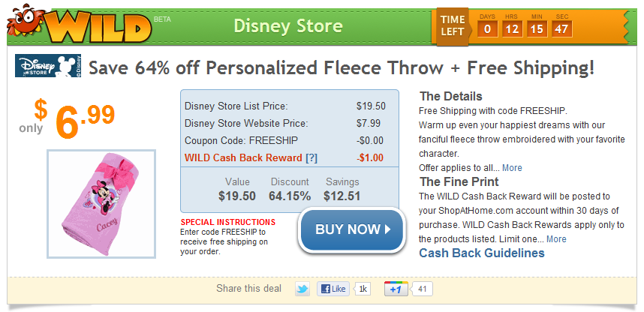The width and height of the screenshot is (644, 312).
Task: Click the WILD Cash Back Reward label
Action: point(243,157)
